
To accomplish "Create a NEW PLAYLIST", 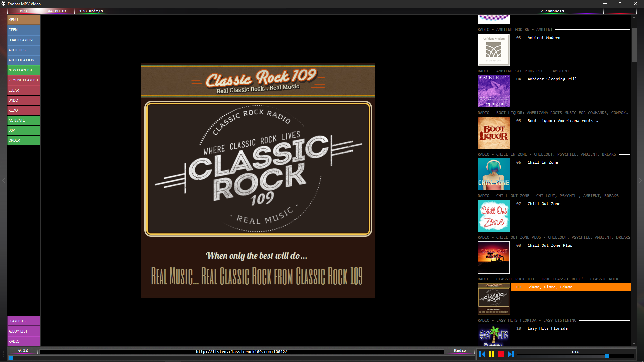I will pyautogui.click(x=23, y=70).
